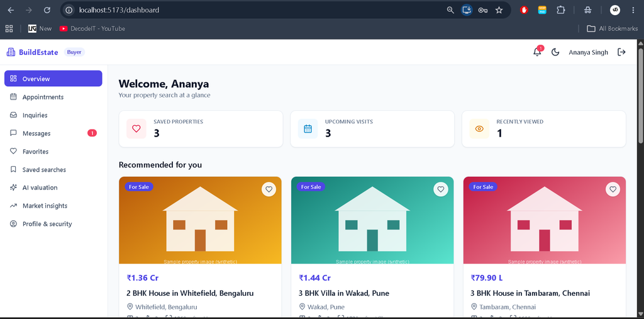
Task: Open the DecodeIT - YouTube bookmark
Action: click(92, 28)
